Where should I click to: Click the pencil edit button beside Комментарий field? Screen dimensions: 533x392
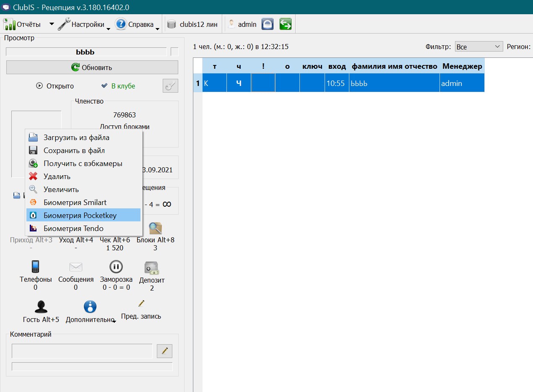[164, 351]
